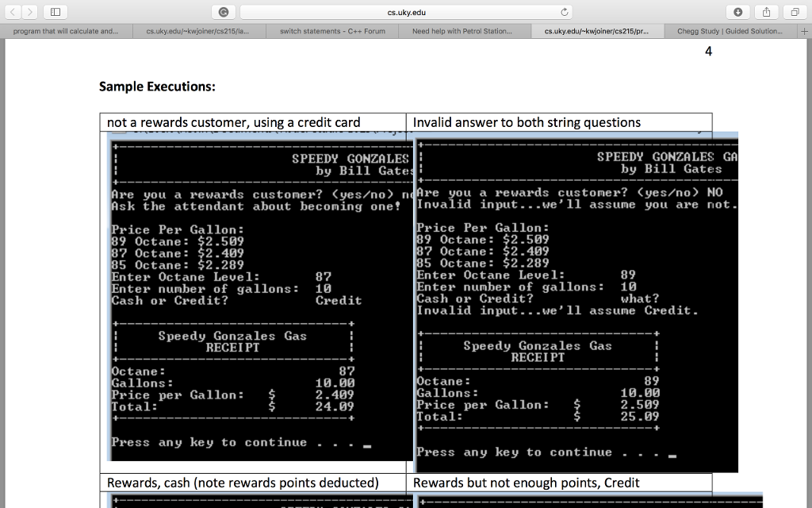Click page number 4
The height and width of the screenshot is (508, 812).
tap(708, 52)
